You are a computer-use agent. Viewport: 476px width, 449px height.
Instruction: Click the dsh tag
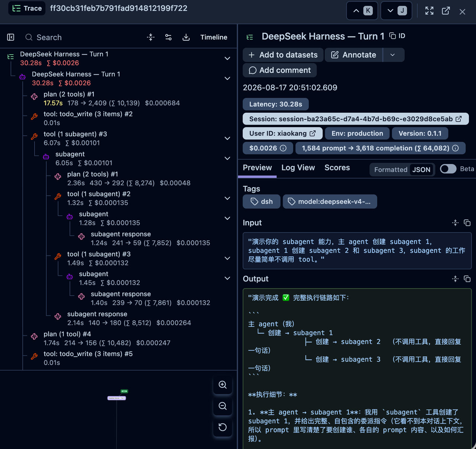click(x=262, y=202)
